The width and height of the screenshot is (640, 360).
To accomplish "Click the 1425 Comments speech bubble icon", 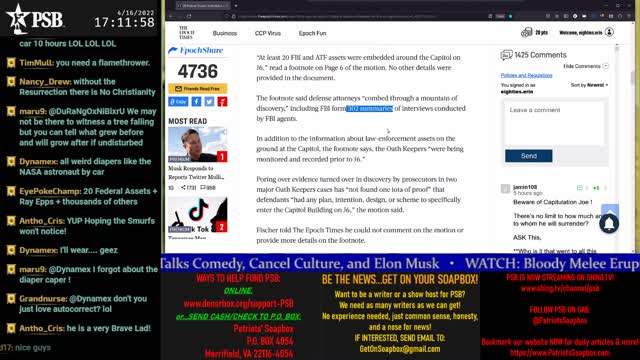I will (506, 55).
